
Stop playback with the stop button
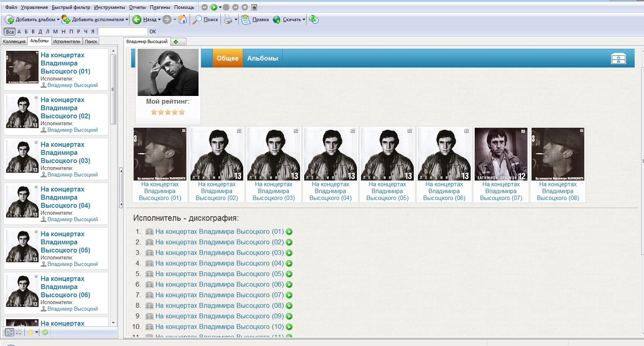245,7
